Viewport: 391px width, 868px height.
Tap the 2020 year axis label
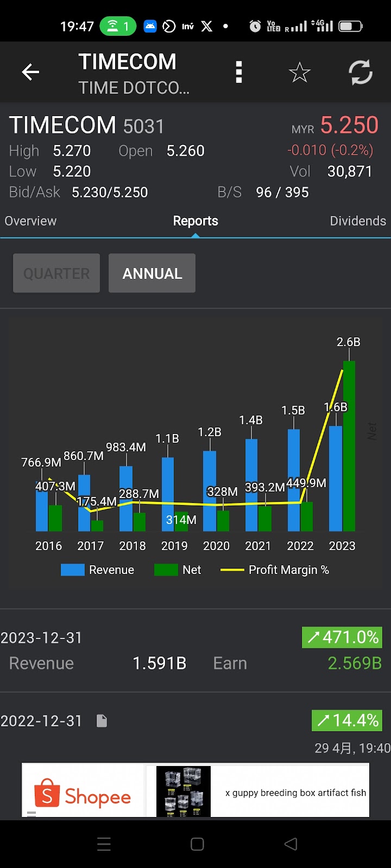(x=216, y=546)
